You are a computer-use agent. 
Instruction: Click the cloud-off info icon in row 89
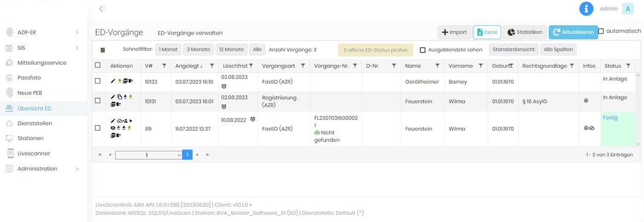pos(592,128)
